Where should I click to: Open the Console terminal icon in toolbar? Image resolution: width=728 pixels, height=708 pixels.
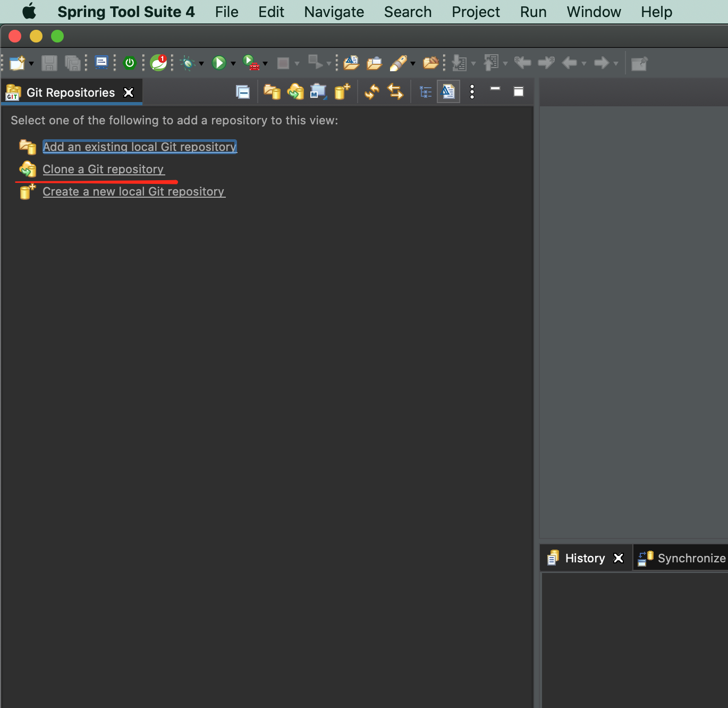[101, 63]
